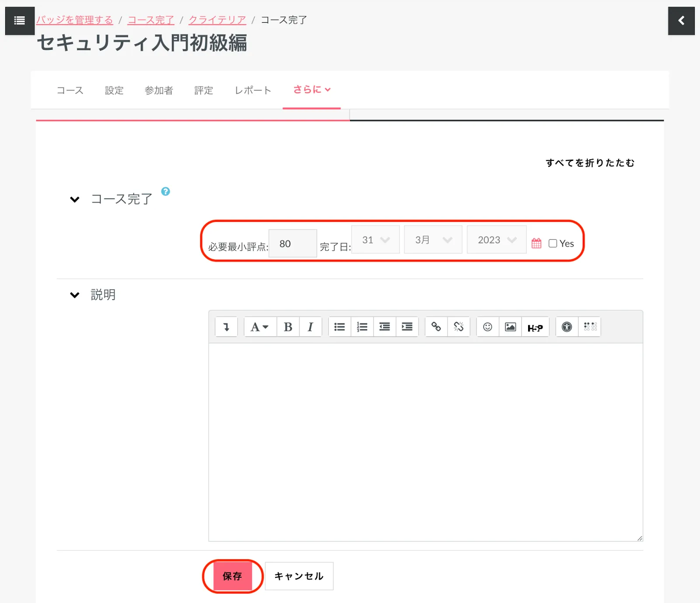Open the さらに menu tab
This screenshot has width=700, height=603.
click(311, 90)
